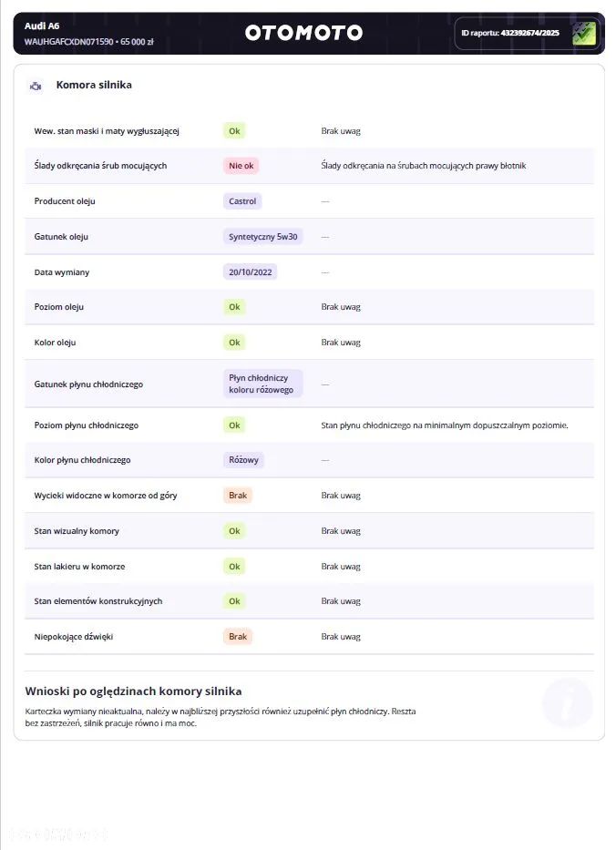The image size is (616, 850).
Task: Click the '20/10/2022' replacement date badge
Action: [x=250, y=272]
